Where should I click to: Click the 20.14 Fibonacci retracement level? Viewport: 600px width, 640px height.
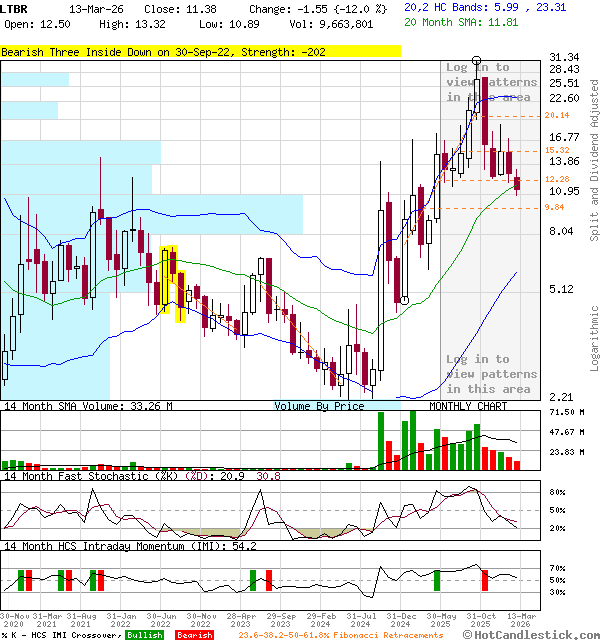(557, 116)
